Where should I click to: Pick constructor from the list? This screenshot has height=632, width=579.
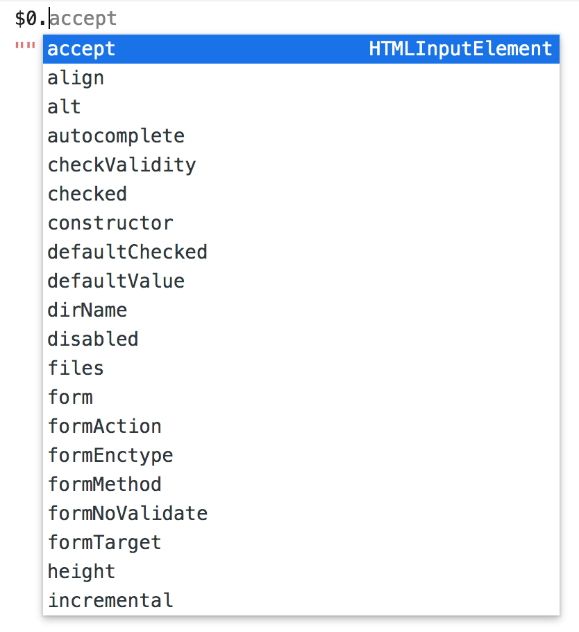point(301,223)
